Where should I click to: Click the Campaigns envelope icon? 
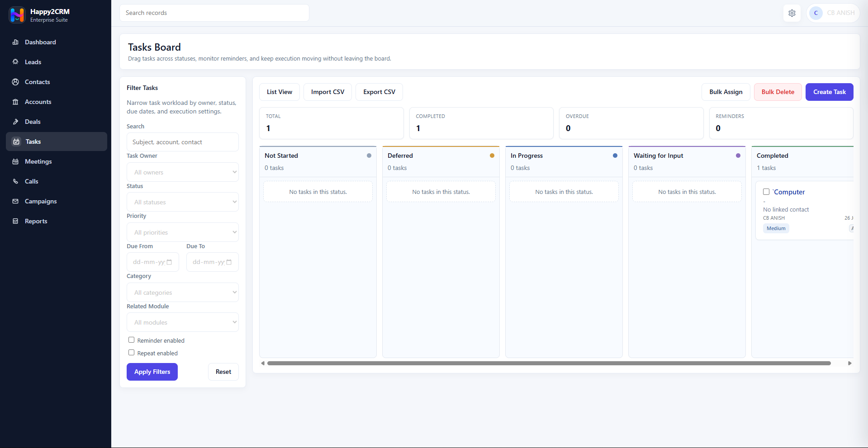15,201
